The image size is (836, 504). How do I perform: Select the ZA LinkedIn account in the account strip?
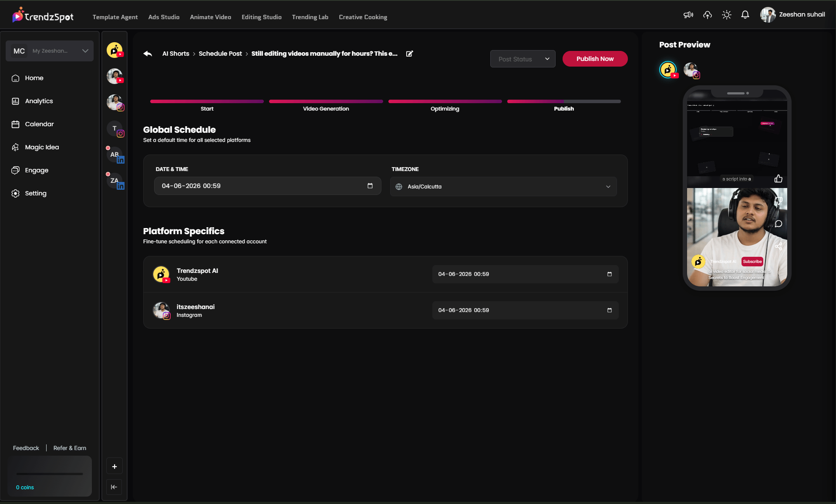[115, 181]
